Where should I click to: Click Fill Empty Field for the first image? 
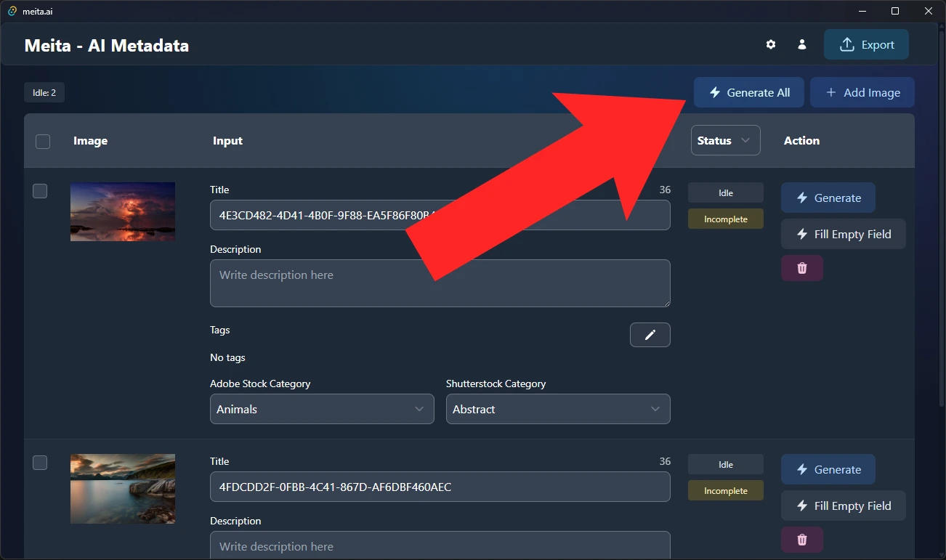click(x=843, y=234)
